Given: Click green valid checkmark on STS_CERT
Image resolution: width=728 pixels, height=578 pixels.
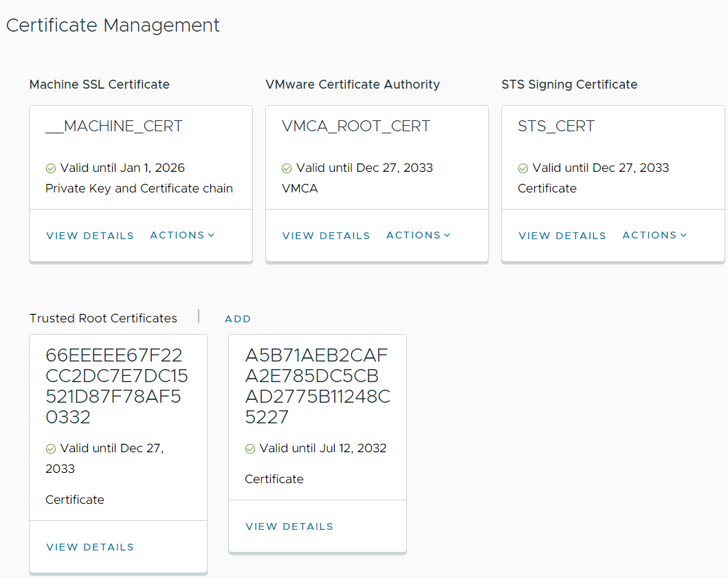Looking at the screenshot, I should click(x=523, y=168).
